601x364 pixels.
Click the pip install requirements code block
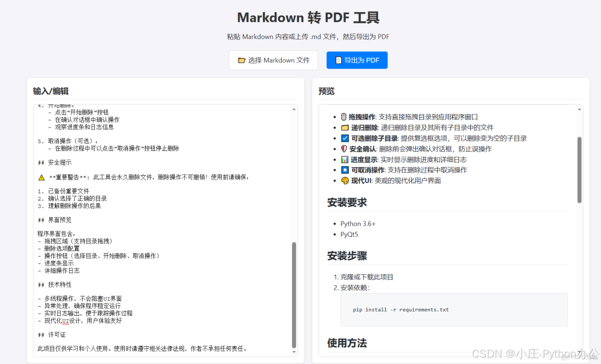coord(454,309)
